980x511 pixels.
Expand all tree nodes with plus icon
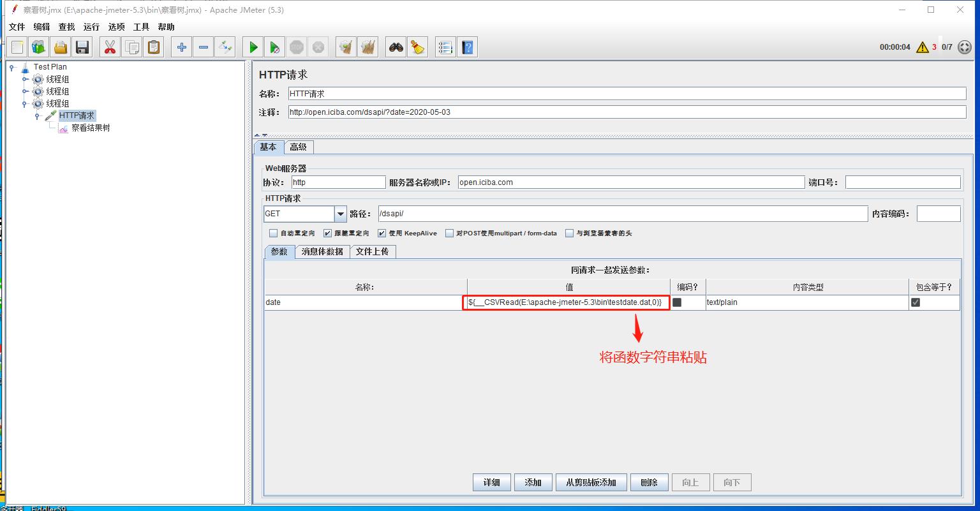click(182, 47)
